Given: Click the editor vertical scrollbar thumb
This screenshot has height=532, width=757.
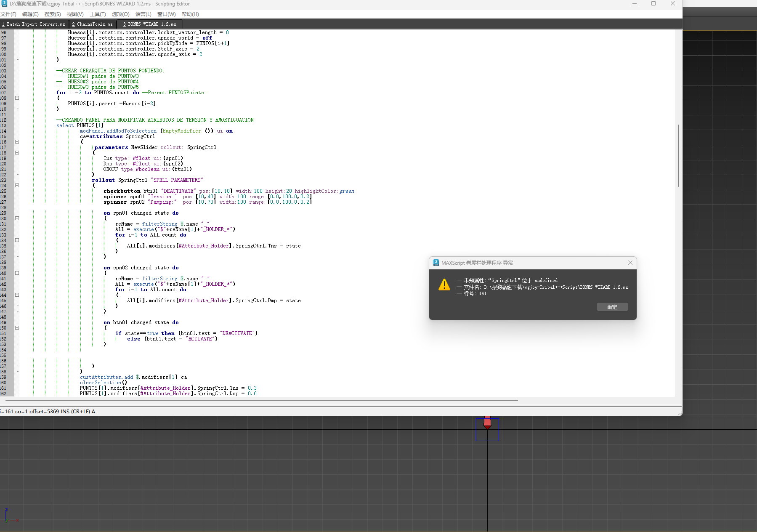Looking at the screenshot, I should pyautogui.click(x=678, y=156).
